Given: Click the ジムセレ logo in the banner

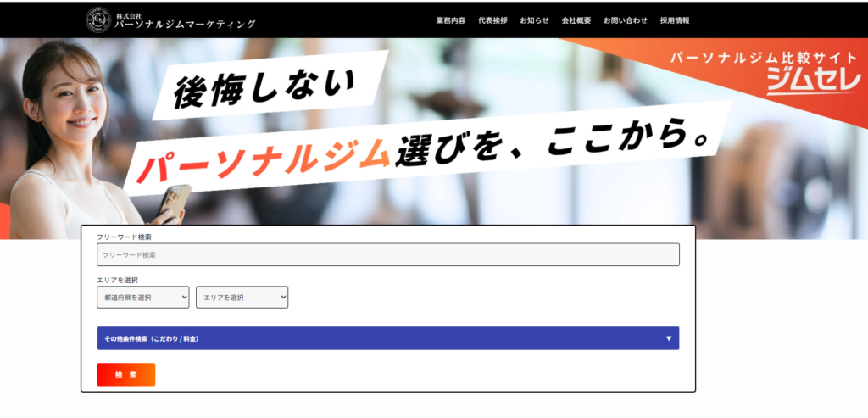Looking at the screenshot, I should pyautogui.click(x=813, y=81).
